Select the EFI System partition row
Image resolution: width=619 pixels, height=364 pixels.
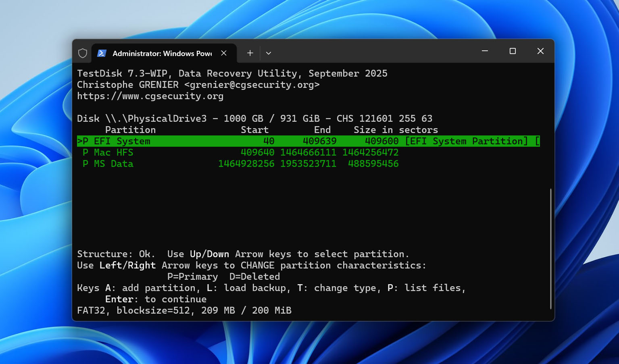[x=308, y=141]
